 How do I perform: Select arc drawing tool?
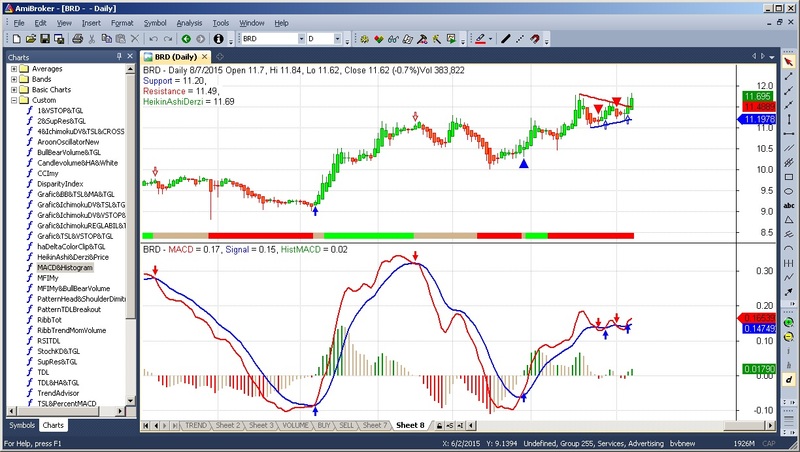click(789, 248)
